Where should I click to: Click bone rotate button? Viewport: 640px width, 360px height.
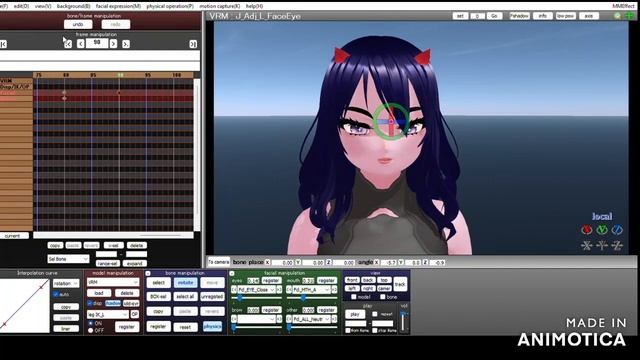click(185, 282)
